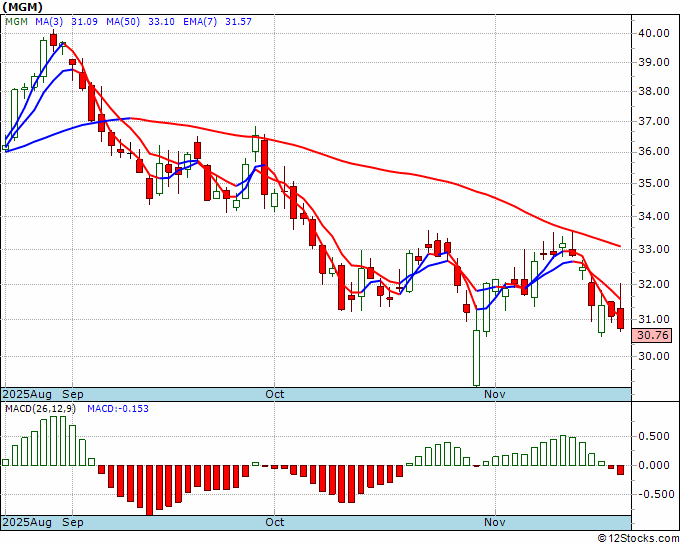Image resolution: width=680 pixels, height=546 pixels.
Task: Click the 37.00 price axis label
Action: point(653,121)
